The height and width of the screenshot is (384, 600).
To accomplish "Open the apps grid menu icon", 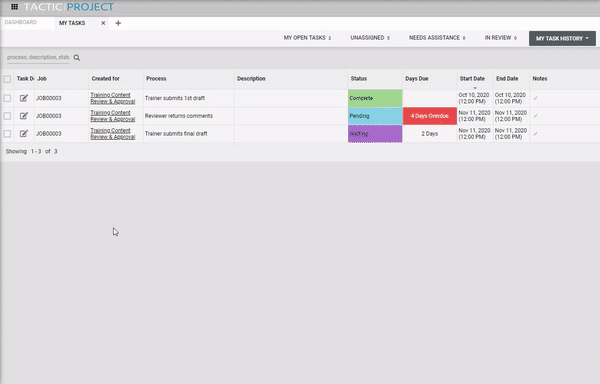I will (15, 7).
